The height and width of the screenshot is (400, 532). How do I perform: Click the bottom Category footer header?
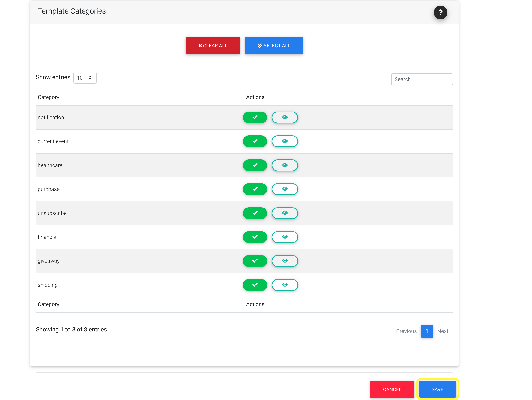[x=48, y=304]
